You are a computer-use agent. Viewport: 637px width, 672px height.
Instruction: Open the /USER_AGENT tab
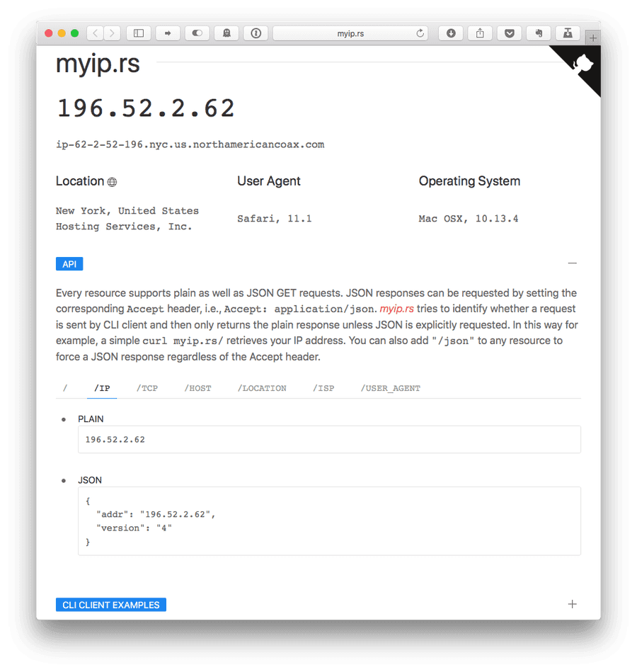(x=390, y=388)
